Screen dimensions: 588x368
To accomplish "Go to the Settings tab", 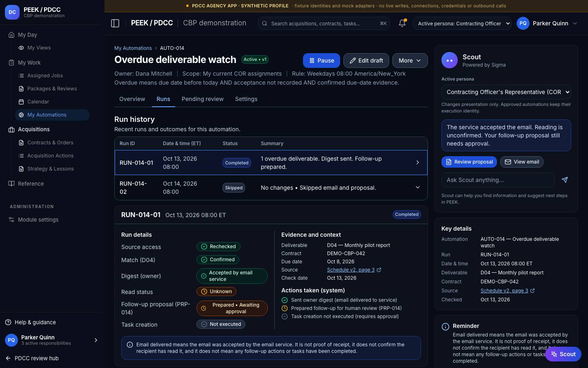I will tap(246, 99).
